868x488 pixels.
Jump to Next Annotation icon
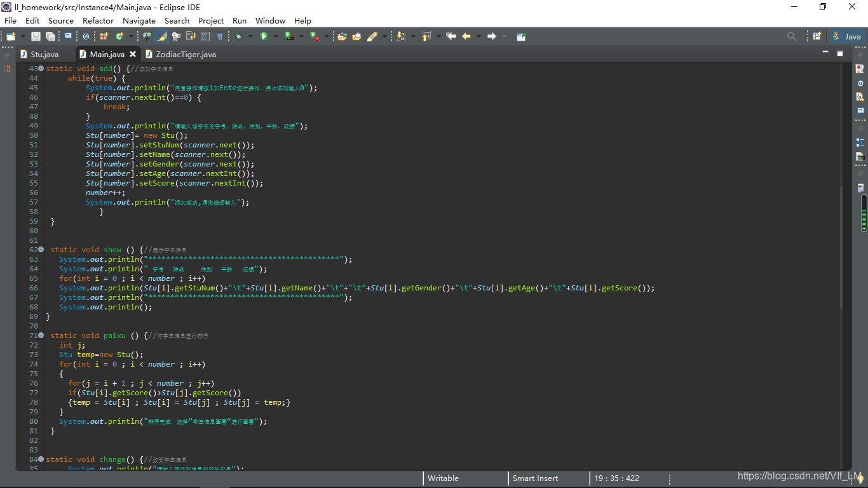pyautogui.click(x=401, y=36)
